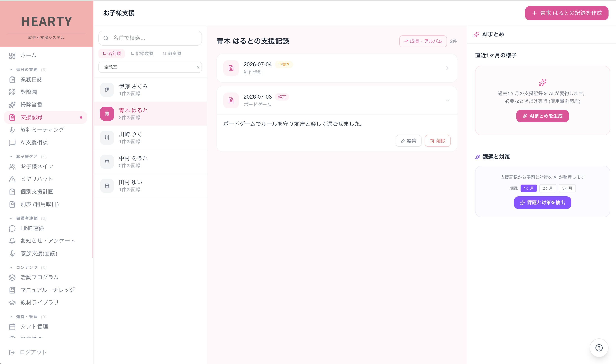This screenshot has width=616, height=364.
Task: Select child 中村 そうた in list
Action: coord(150,162)
